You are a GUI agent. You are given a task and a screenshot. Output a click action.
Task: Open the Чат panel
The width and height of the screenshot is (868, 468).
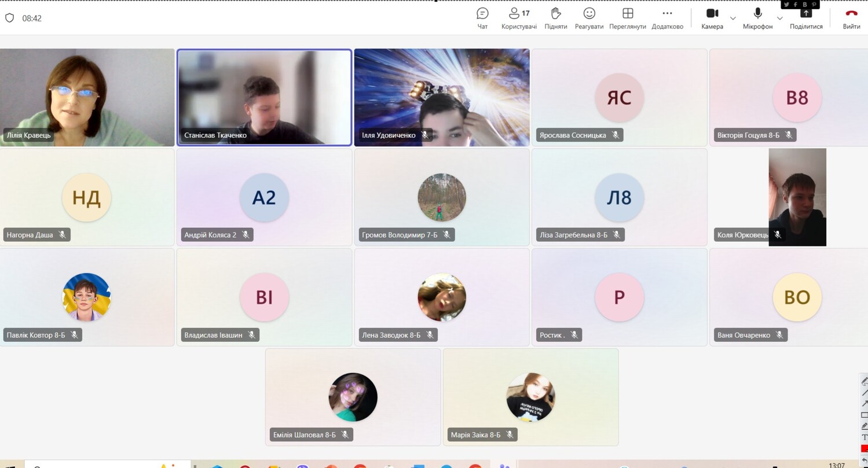tap(482, 18)
